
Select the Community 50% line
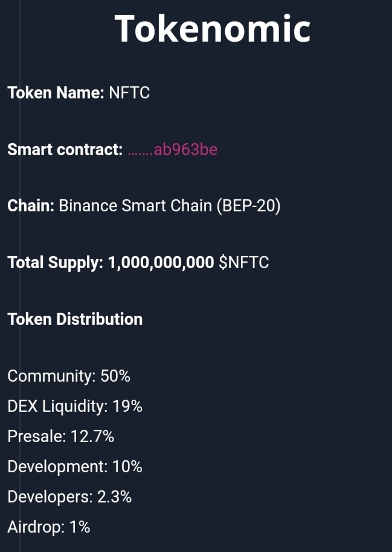(69, 376)
